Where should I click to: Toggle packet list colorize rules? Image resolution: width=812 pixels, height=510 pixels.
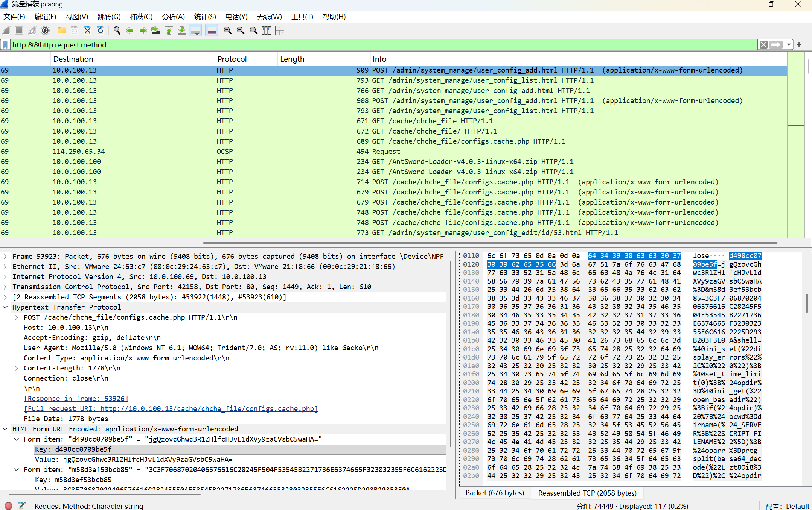[212, 30]
